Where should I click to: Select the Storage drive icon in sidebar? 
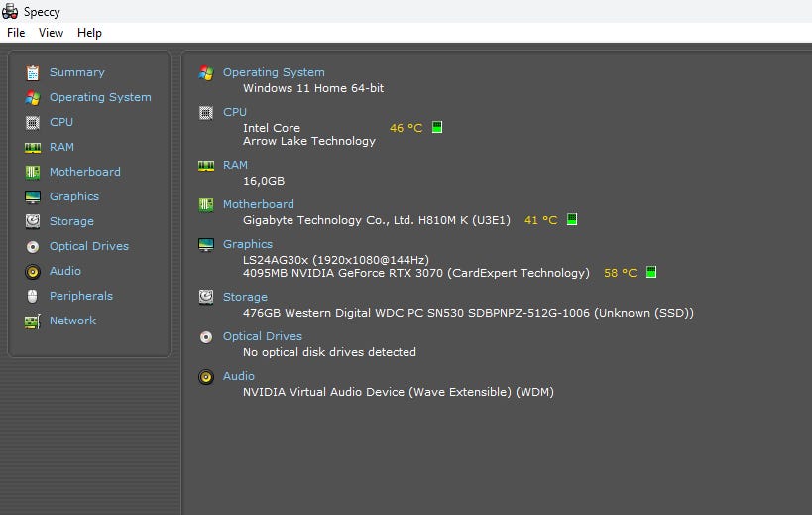(33, 221)
